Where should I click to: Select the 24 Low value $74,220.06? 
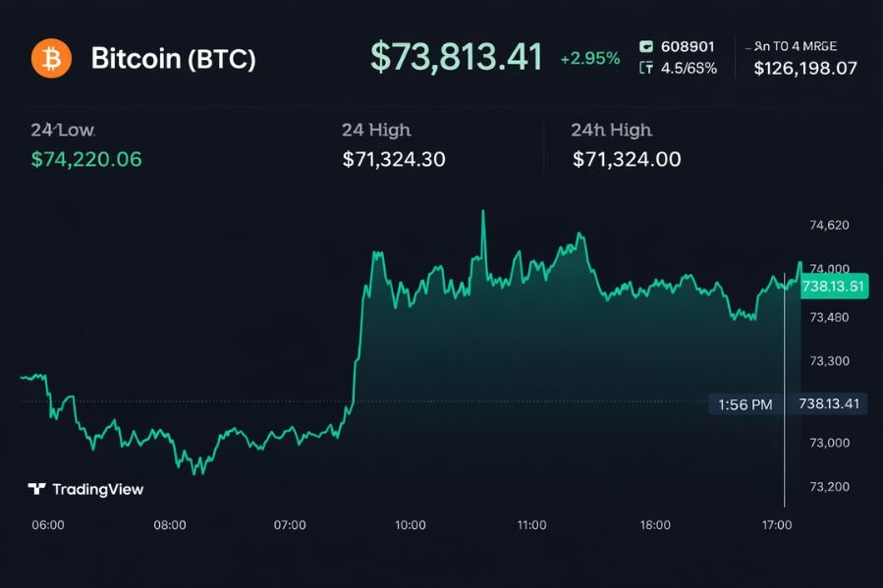86,159
